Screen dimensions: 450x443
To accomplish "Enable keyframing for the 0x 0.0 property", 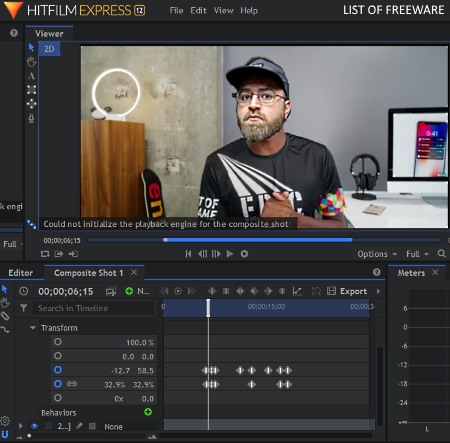I will coord(58,398).
